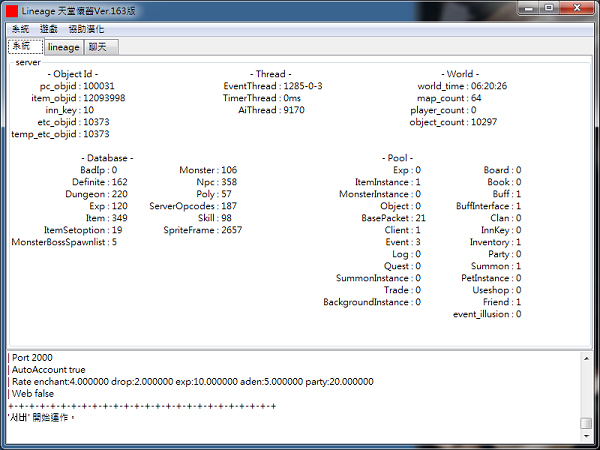Click the Client : 1 pool entry
Image resolution: width=600 pixels, height=450 pixels.
pos(402,230)
